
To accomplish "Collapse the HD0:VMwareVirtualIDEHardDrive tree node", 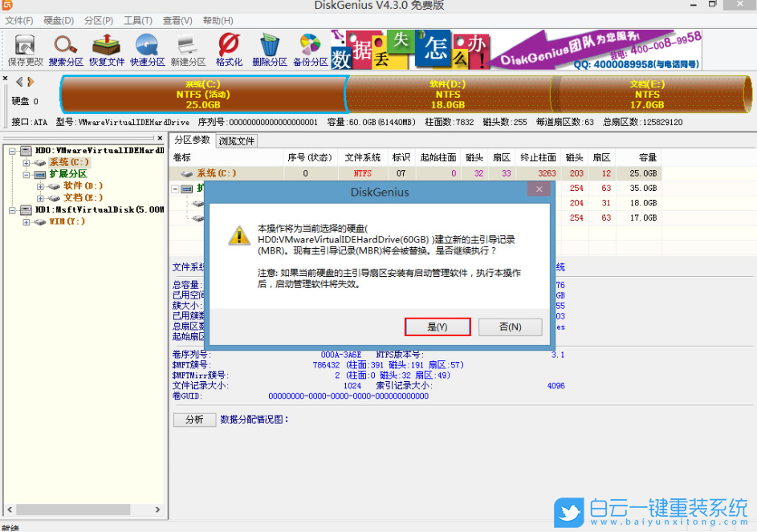I will pyautogui.click(x=11, y=150).
